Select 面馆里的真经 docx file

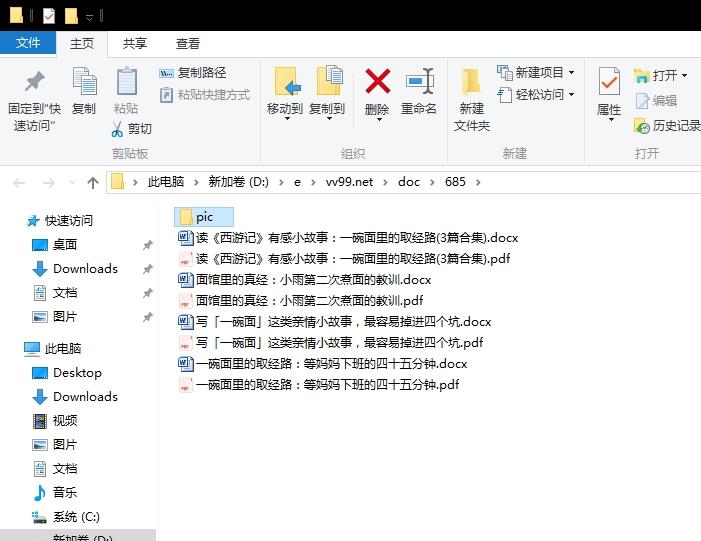pos(305,280)
